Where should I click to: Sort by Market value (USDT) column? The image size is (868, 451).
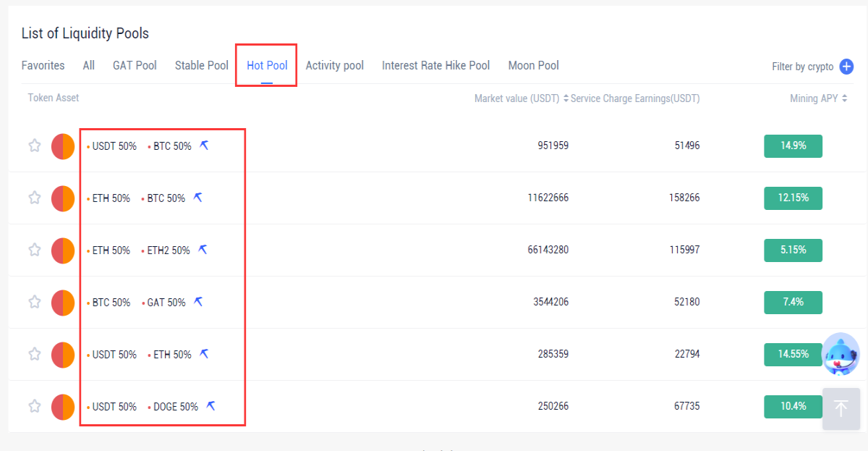(x=522, y=98)
